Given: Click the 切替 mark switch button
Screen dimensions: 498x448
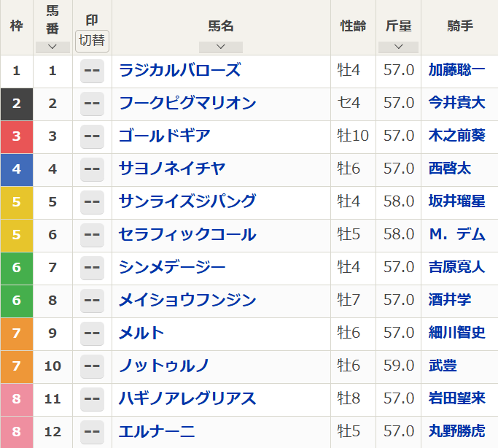Looking at the screenshot, I should pos(92,41).
